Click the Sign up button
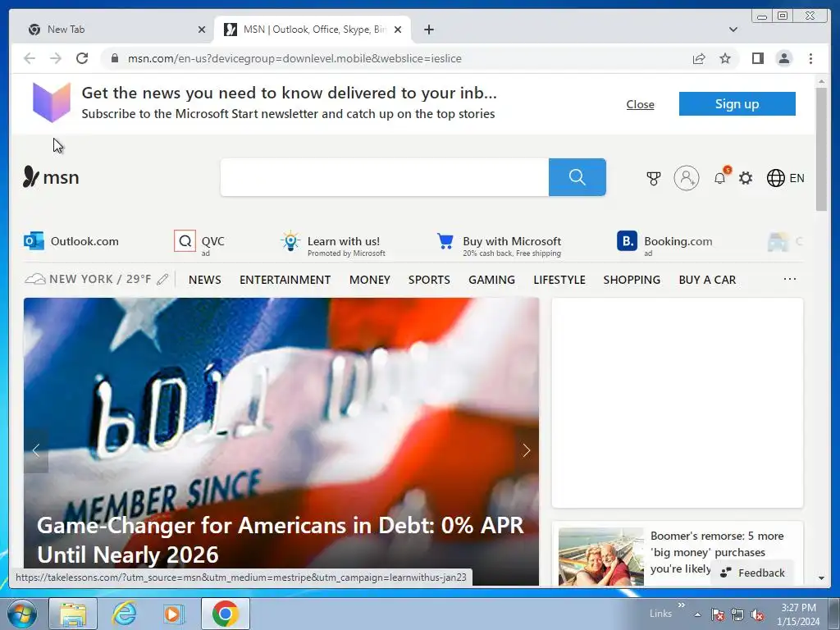Image resolution: width=840 pixels, height=630 pixels. pyautogui.click(x=737, y=103)
